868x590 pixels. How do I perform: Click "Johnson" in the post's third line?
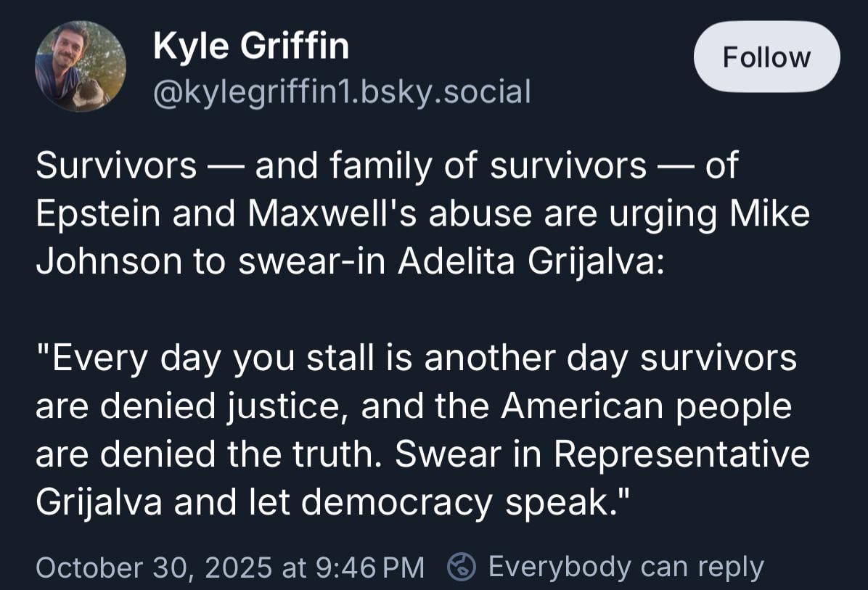tap(108, 262)
